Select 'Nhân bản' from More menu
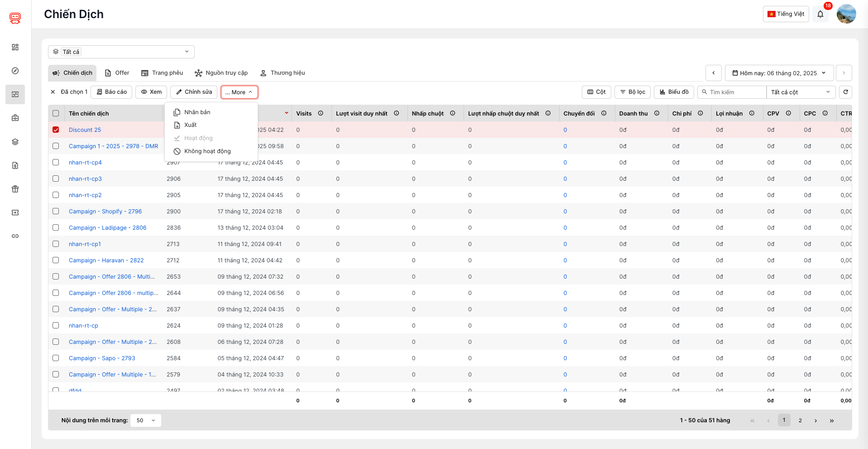Image resolution: width=868 pixels, height=449 pixels. point(197,112)
